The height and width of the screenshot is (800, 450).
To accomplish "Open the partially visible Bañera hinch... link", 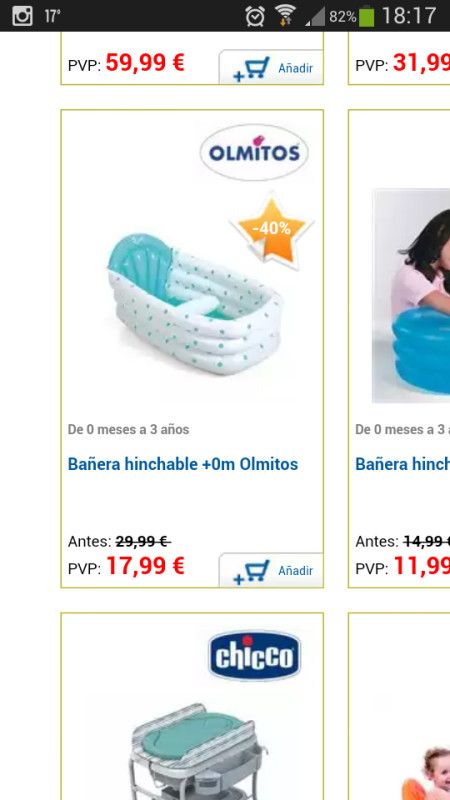I will click(x=403, y=464).
